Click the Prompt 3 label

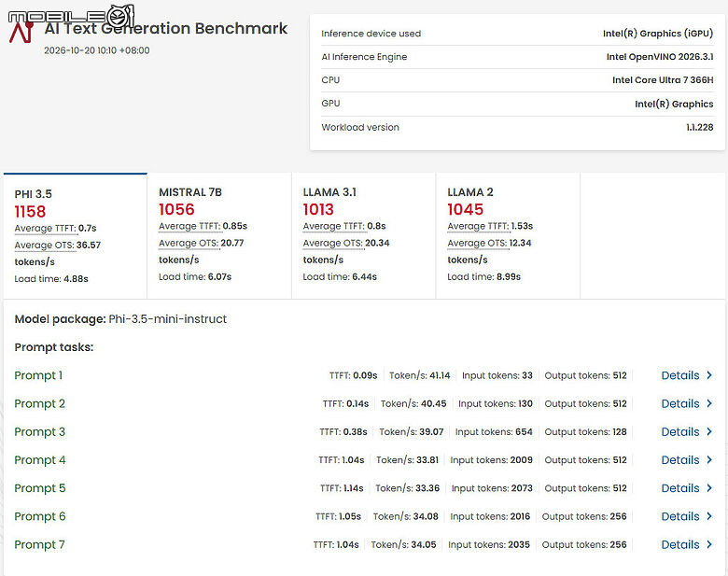click(x=40, y=432)
